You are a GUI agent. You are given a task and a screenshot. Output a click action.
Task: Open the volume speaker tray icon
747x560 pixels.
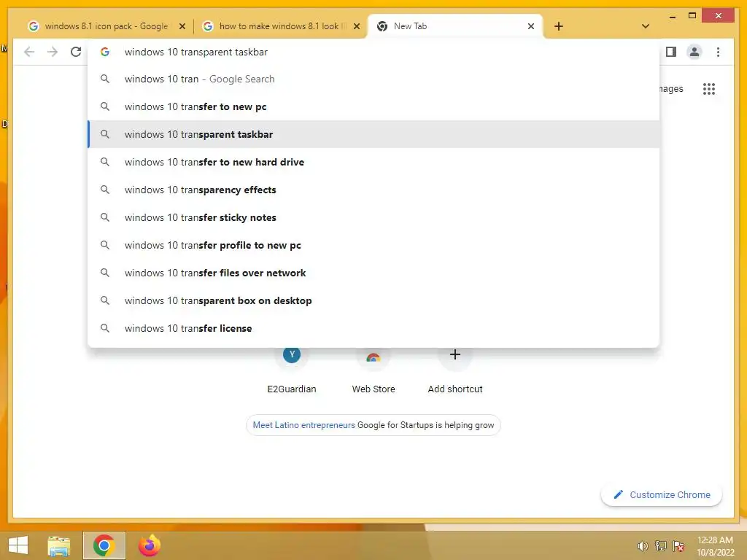pyautogui.click(x=643, y=545)
